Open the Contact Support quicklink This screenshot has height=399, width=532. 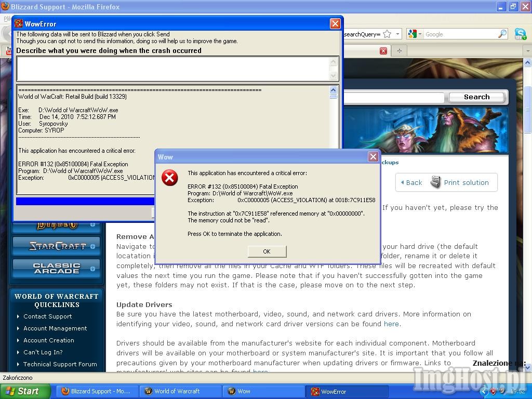coord(47,316)
